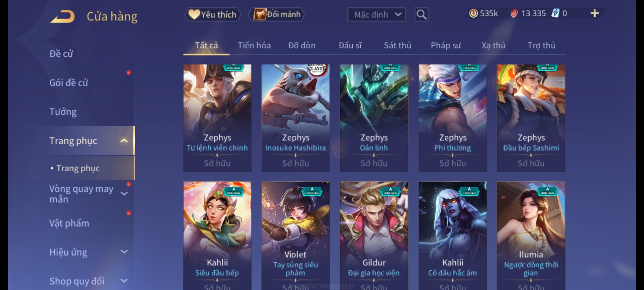
Task: Expand the Hiệu ứng sidebar section
Action: (124, 252)
